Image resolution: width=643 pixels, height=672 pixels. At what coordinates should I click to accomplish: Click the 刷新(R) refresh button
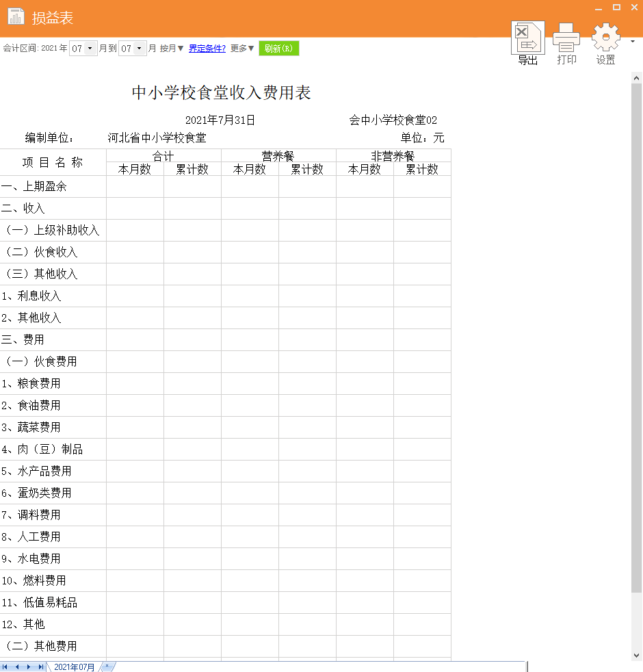(x=278, y=48)
